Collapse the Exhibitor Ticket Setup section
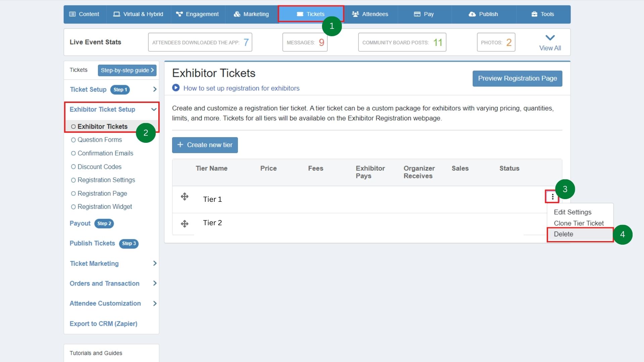 coord(154,109)
